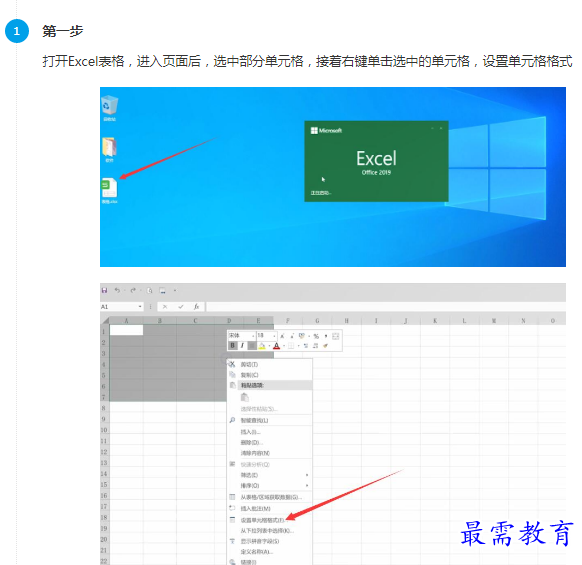Click the formula bar Enter checkmark icon

point(181,307)
